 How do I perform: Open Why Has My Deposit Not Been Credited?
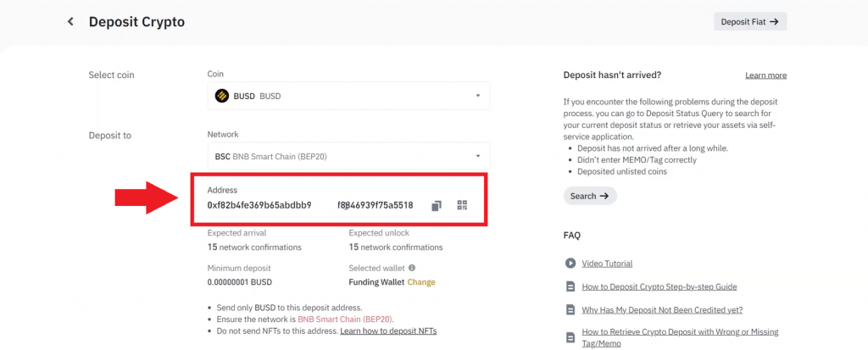[x=662, y=309]
